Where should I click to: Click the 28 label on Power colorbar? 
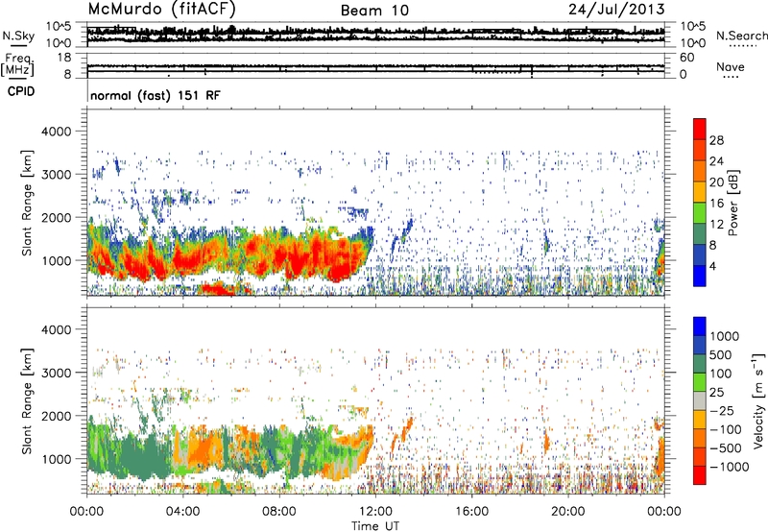[716, 140]
